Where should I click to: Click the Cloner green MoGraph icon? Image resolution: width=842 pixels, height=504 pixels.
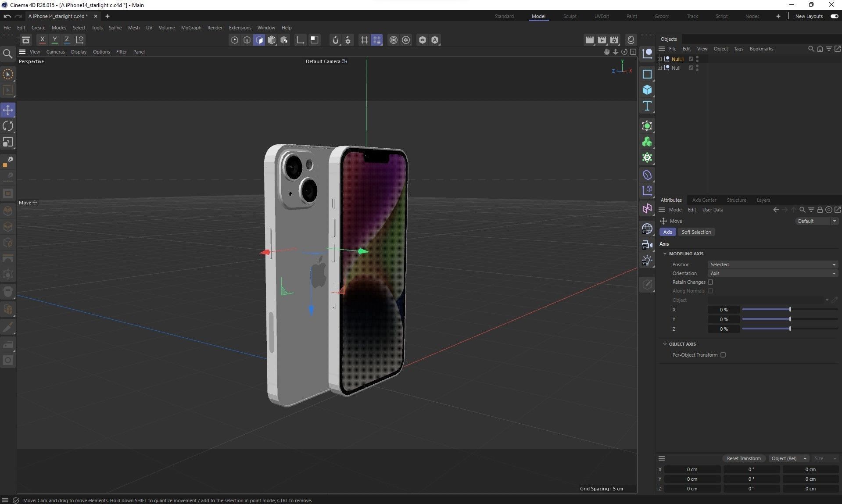coord(647,142)
